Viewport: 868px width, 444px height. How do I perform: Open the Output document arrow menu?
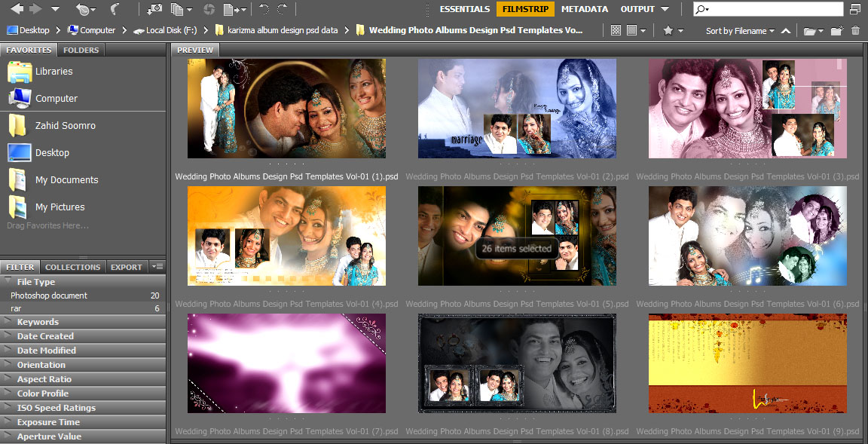click(235, 9)
